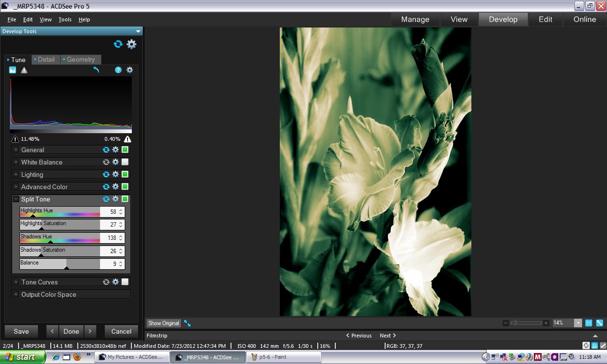Open the Tools menu

coord(65,19)
